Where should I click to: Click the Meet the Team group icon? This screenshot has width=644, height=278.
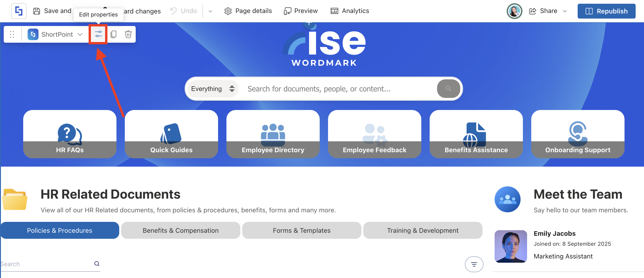tap(508, 199)
